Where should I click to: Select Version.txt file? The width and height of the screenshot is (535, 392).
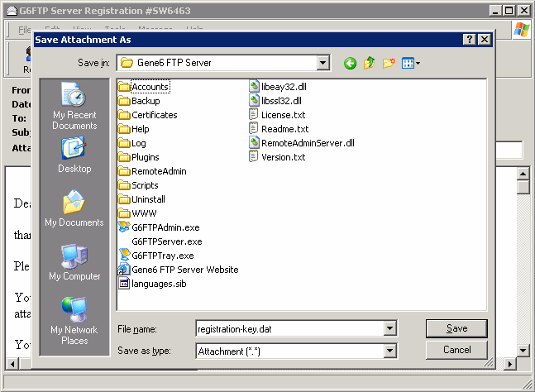pyautogui.click(x=277, y=157)
